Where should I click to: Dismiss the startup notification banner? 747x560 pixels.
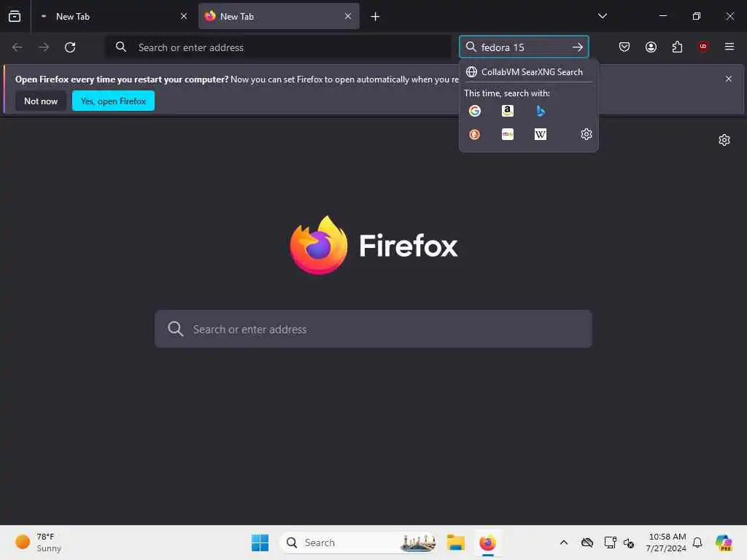point(729,79)
